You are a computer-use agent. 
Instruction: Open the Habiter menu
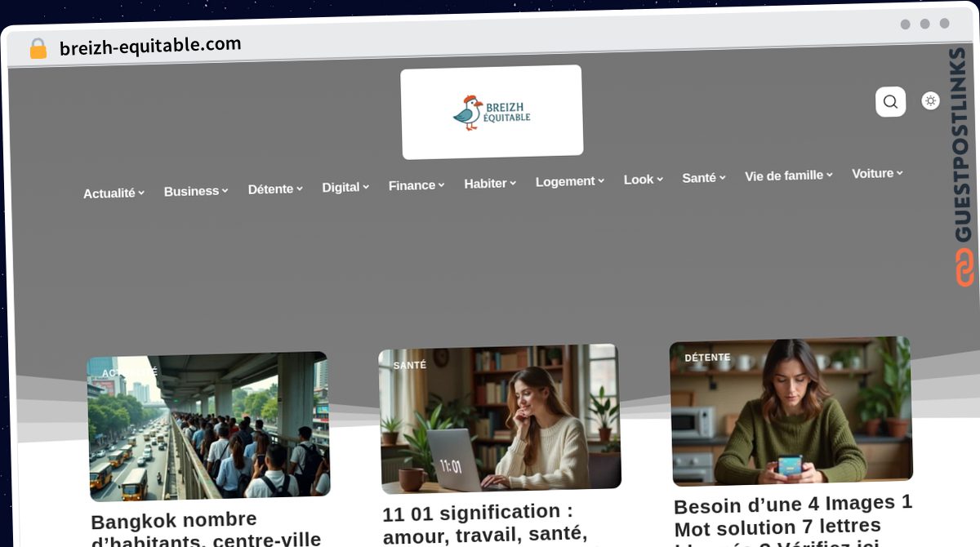coord(490,184)
